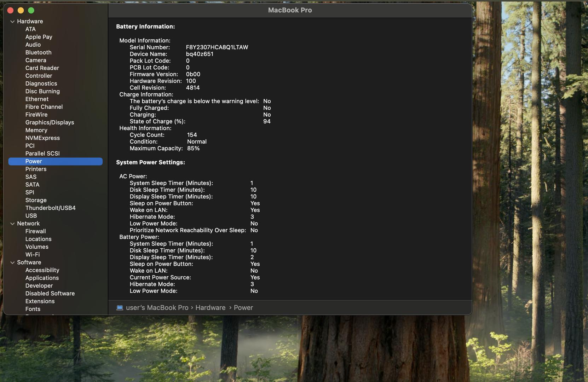This screenshot has height=382, width=588.
Task: Select Disc Burning entry
Action: (42, 91)
